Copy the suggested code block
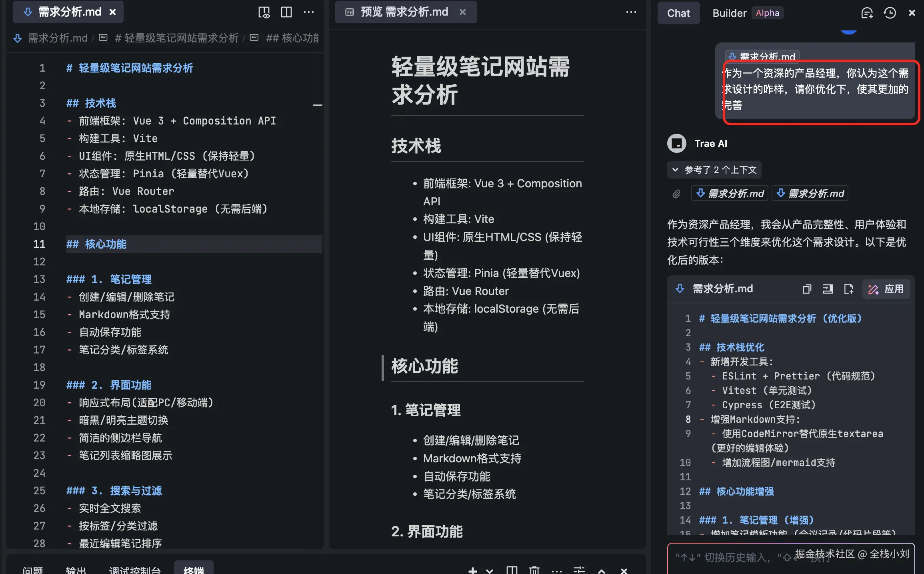 (x=807, y=289)
